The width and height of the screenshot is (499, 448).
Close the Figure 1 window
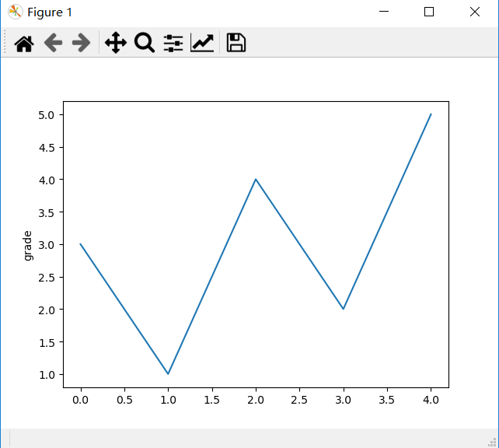pos(475,12)
